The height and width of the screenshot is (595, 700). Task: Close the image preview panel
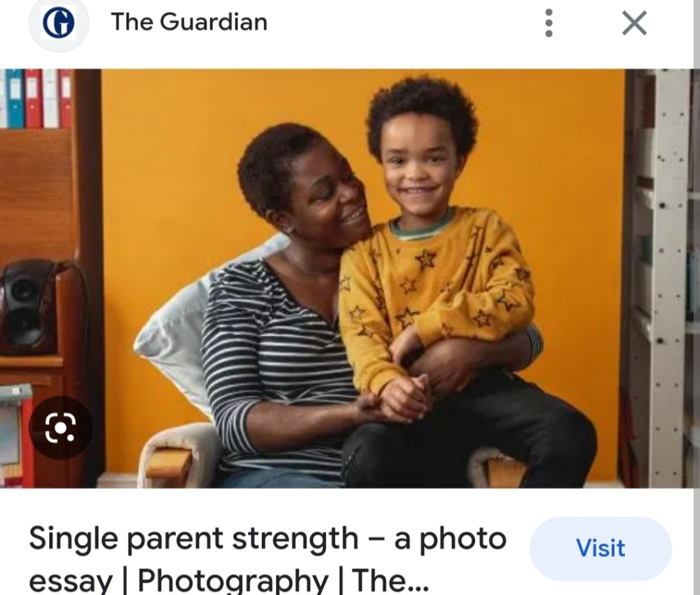click(634, 23)
